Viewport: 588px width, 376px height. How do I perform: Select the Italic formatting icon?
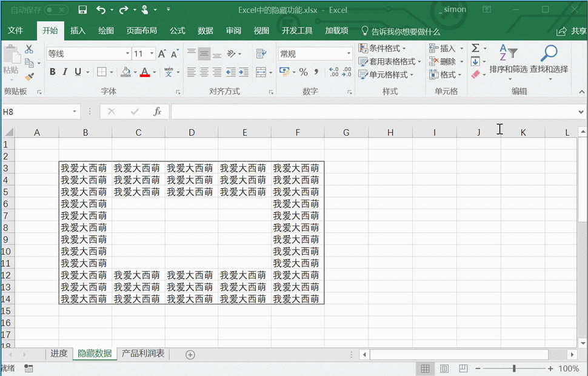65,72
